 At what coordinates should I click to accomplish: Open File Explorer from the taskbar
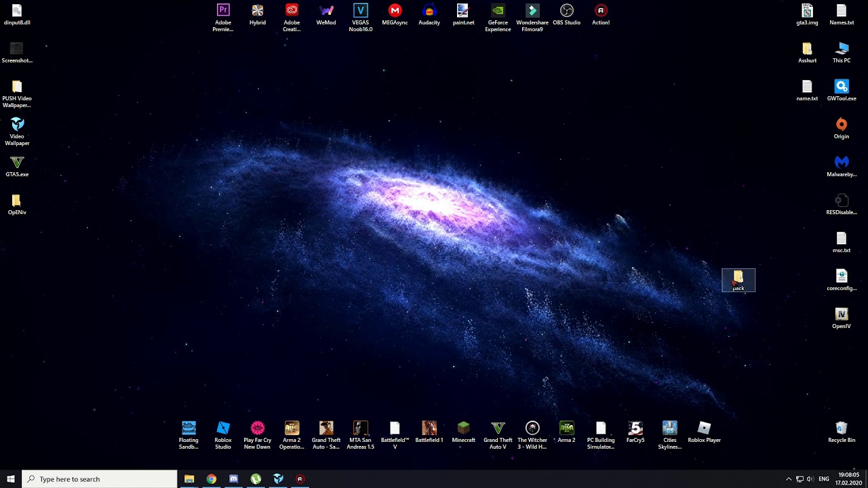coord(189,479)
